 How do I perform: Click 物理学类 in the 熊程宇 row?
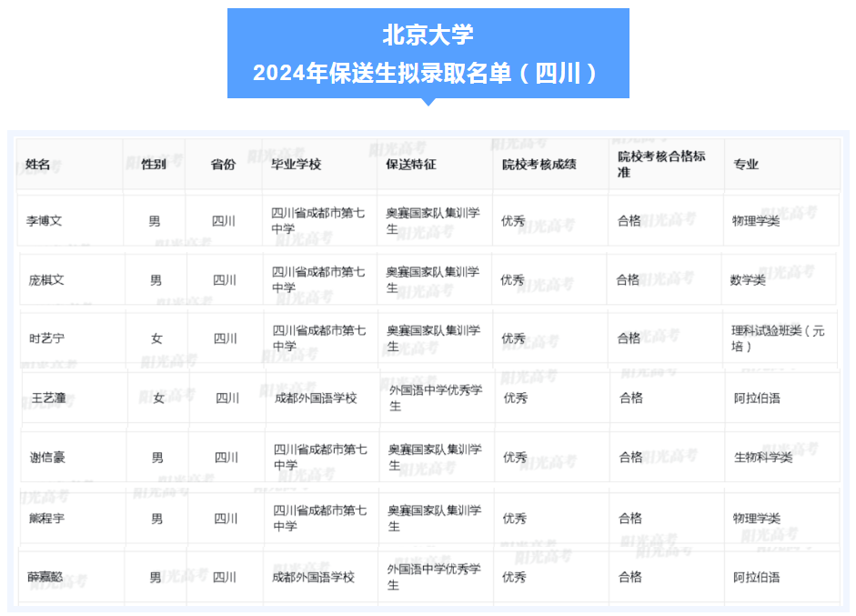pos(757,519)
